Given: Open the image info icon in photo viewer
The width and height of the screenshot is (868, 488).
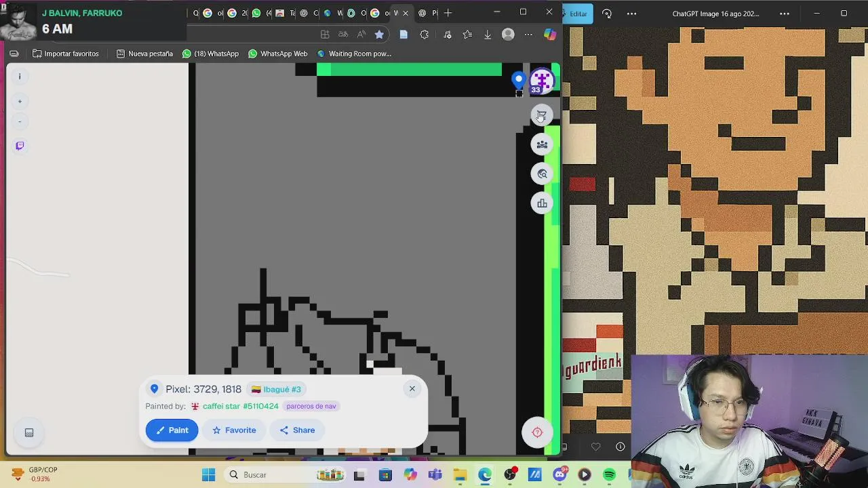Looking at the screenshot, I should 620,447.
